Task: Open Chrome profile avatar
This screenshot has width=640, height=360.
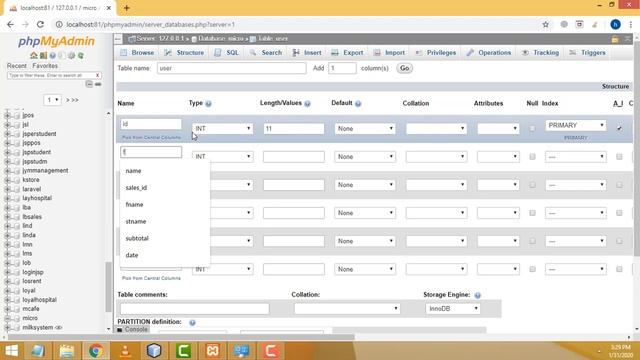Action: click(615, 24)
